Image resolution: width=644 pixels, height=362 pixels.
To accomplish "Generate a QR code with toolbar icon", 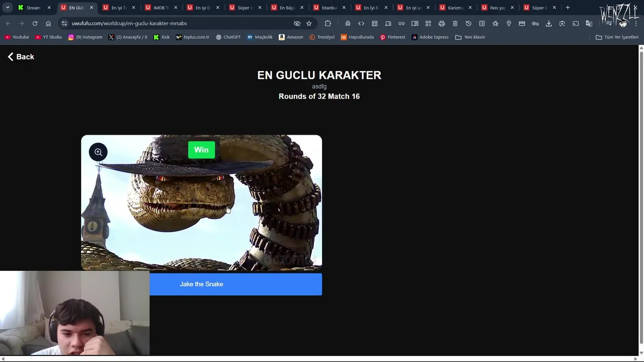I will (x=428, y=23).
